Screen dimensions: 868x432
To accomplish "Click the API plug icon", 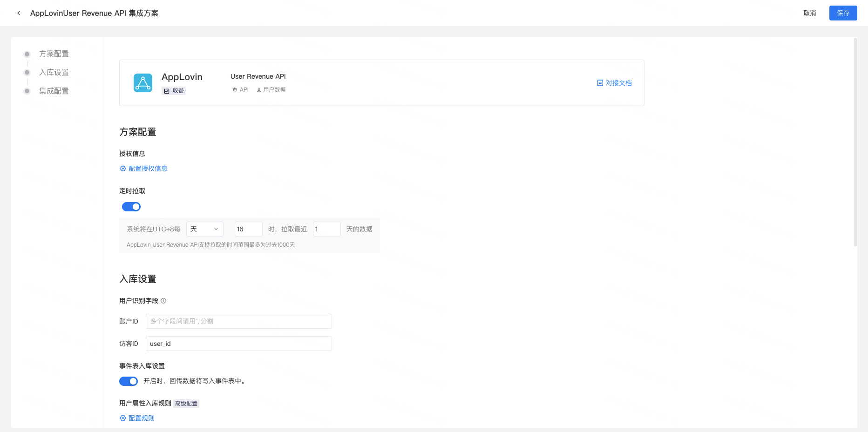I will pos(235,90).
